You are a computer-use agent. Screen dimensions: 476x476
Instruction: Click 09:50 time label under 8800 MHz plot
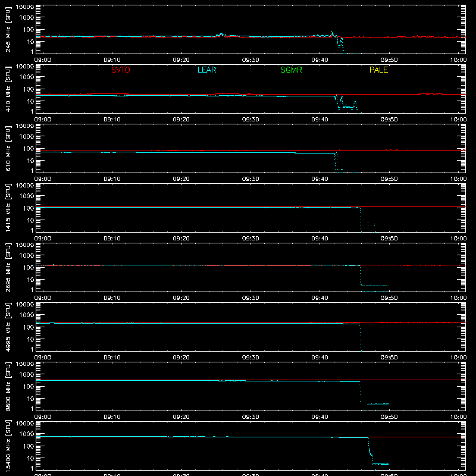tap(389, 417)
